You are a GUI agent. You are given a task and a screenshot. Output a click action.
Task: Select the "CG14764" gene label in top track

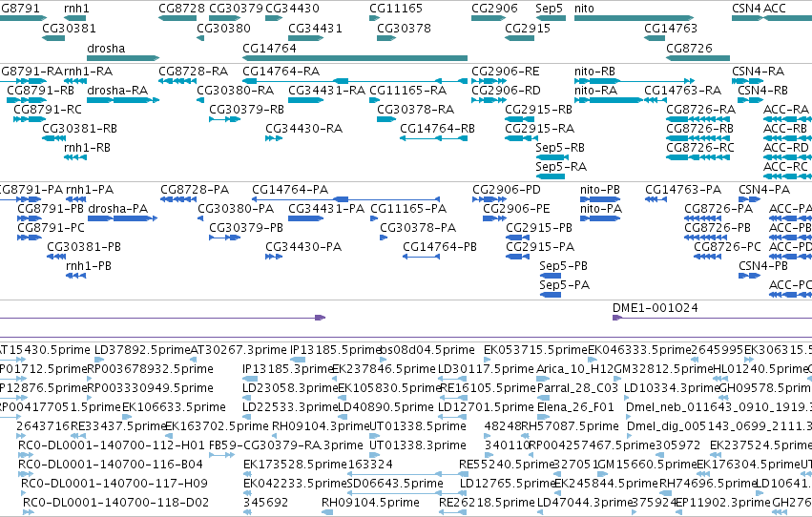(269, 48)
